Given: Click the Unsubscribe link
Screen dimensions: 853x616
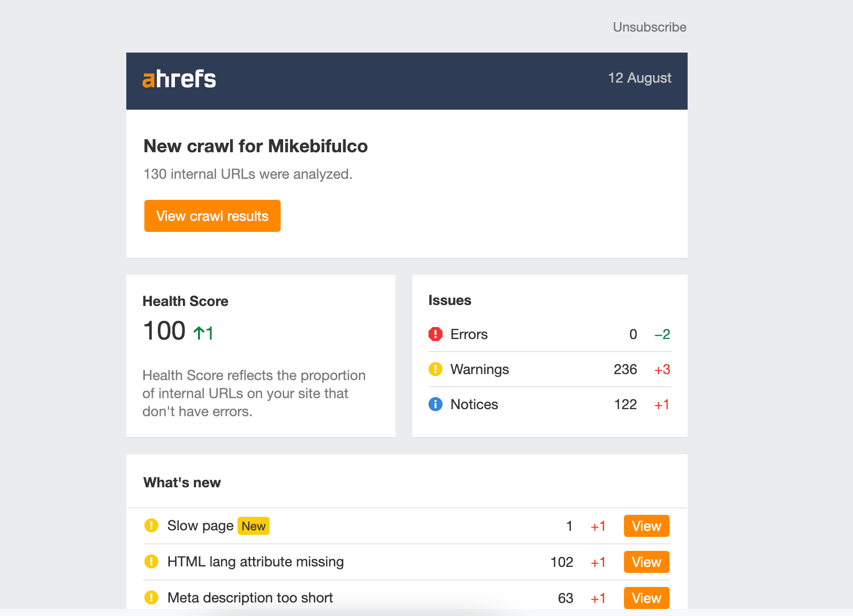Looking at the screenshot, I should 650,27.
